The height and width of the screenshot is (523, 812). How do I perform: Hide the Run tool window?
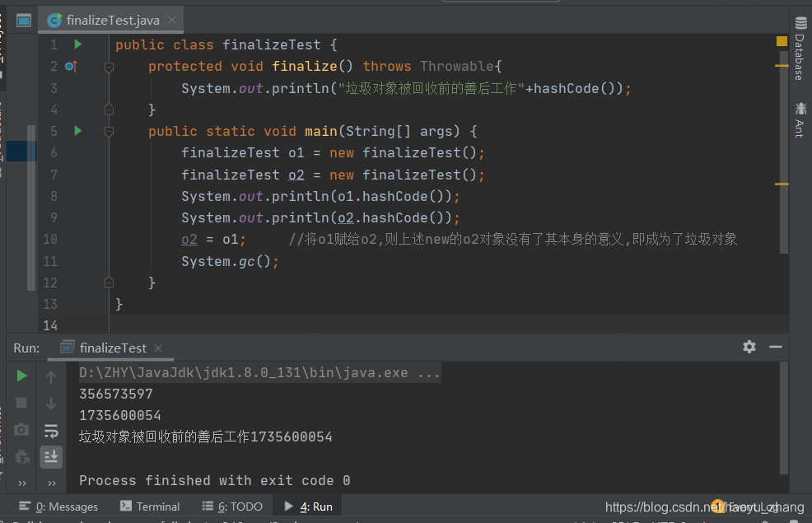(776, 347)
